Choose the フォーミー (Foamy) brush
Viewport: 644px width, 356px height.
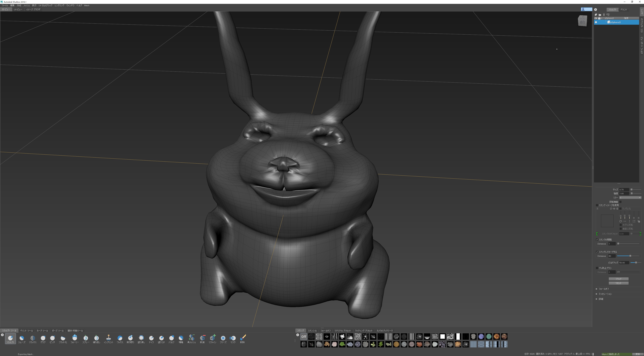[74, 338]
